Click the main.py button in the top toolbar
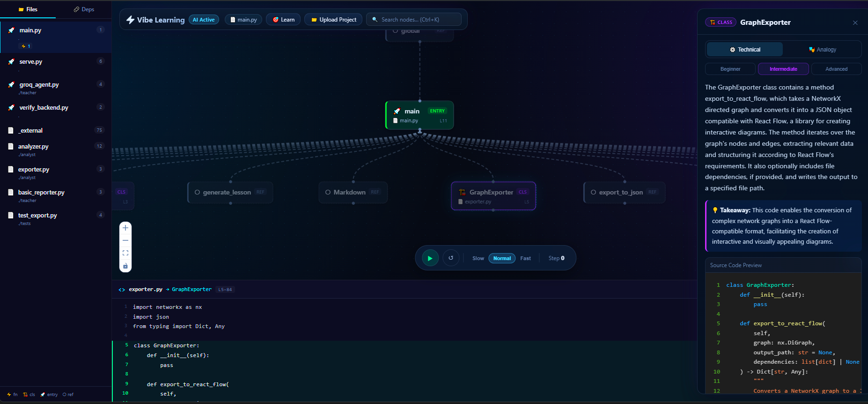 click(x=243, y=20)
